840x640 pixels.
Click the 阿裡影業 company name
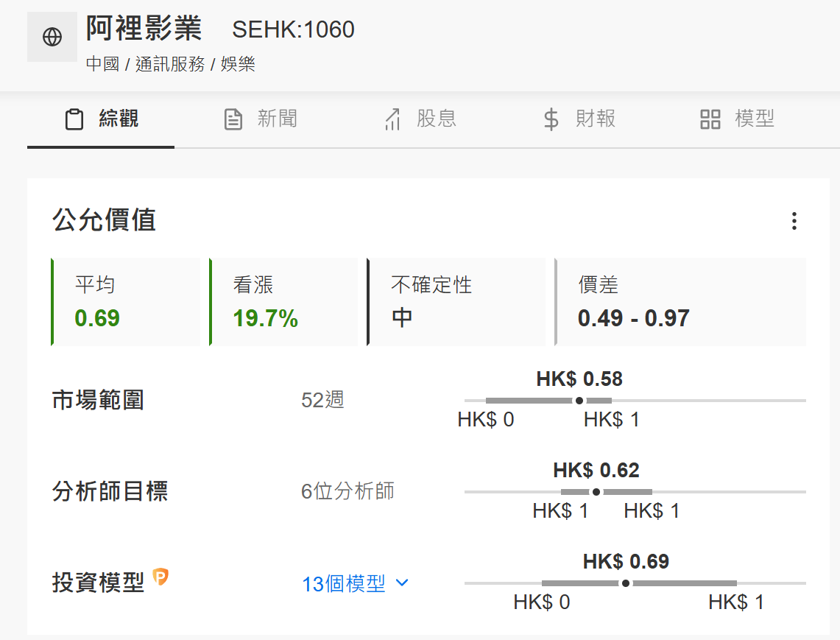[144, 28]
